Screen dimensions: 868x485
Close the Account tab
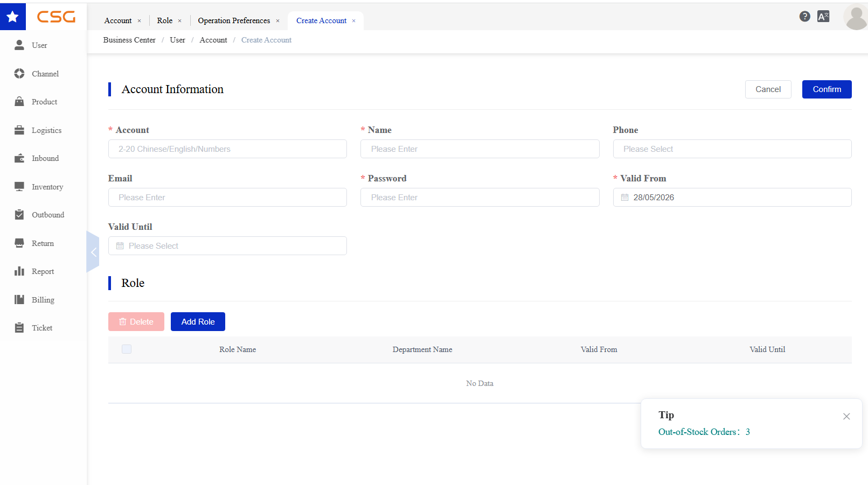[x=139, y=21]
